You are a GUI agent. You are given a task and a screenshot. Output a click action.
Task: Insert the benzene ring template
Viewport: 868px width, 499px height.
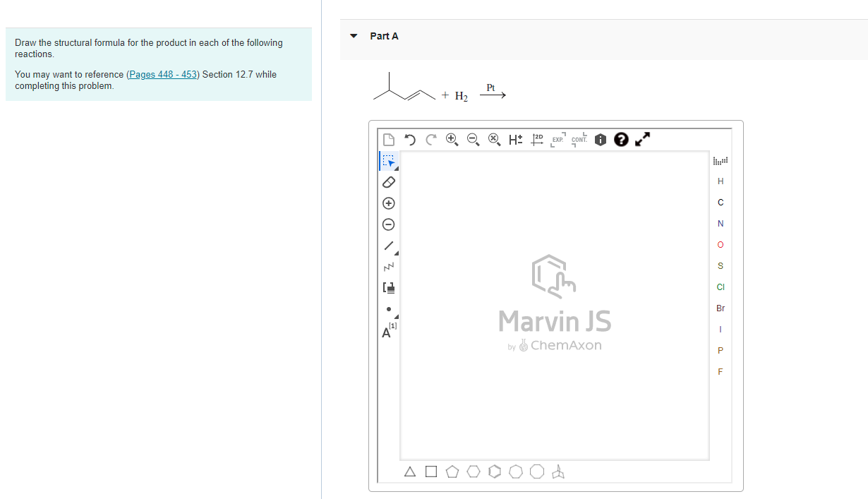coord(495,472)
